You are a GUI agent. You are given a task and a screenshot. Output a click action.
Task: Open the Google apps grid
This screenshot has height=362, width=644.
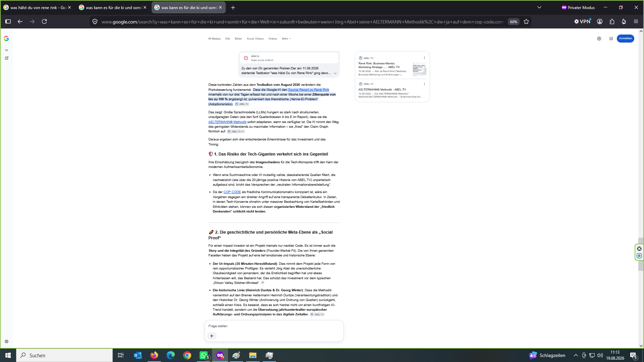(611, 39)
